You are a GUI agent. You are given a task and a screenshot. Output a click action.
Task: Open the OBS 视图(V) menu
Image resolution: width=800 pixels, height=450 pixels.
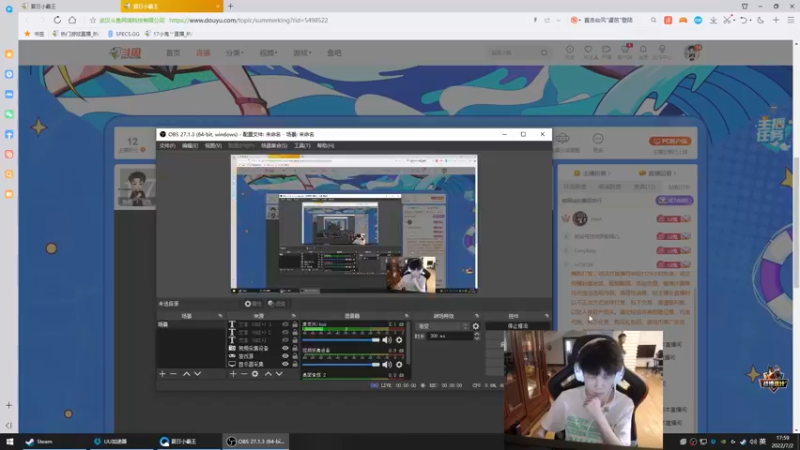[x=213, y=146]
